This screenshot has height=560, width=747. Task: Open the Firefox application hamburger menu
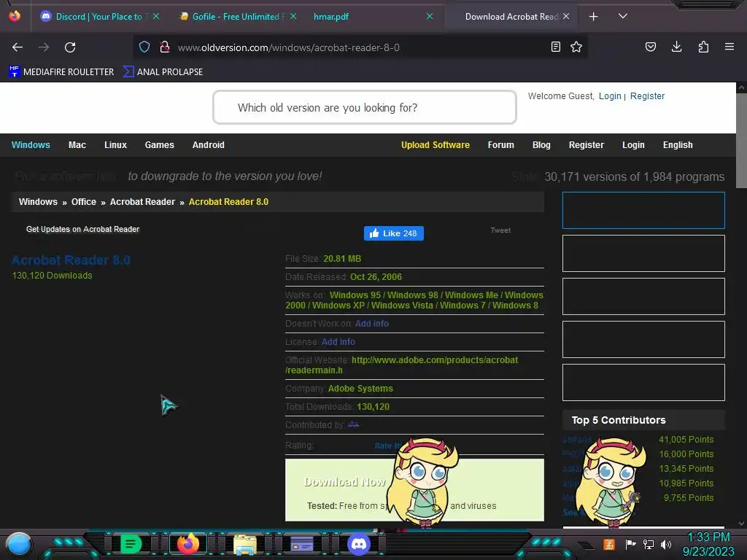(x=729, y=47)
